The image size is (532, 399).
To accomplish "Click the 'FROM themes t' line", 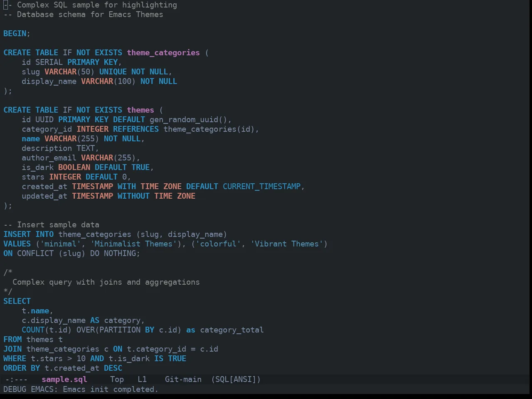I will point(33,339).
